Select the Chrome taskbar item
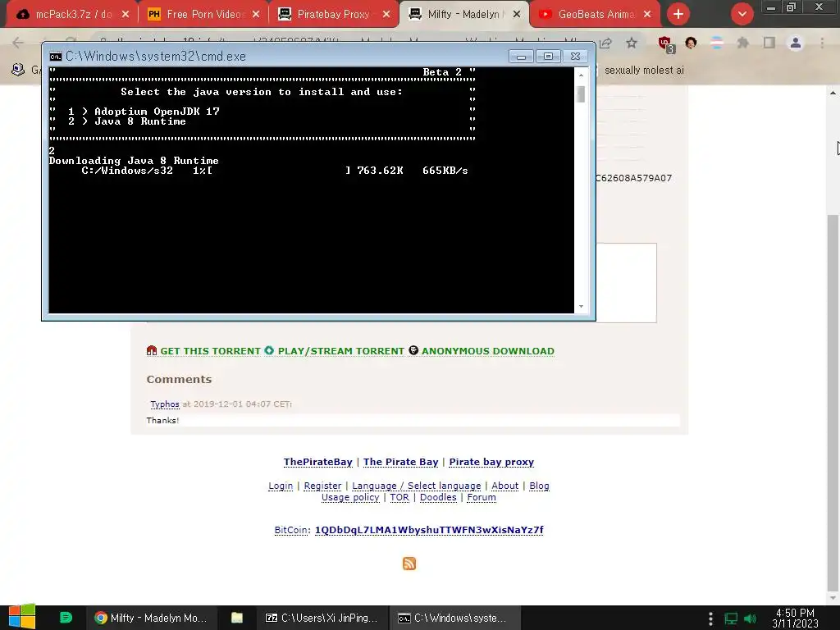The width and height of the screenshot is (840, 630). [x=150, y=619]
